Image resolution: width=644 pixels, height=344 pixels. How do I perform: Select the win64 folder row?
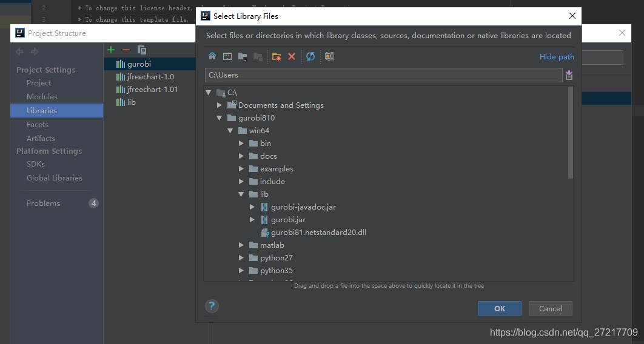tap(259, 131)
